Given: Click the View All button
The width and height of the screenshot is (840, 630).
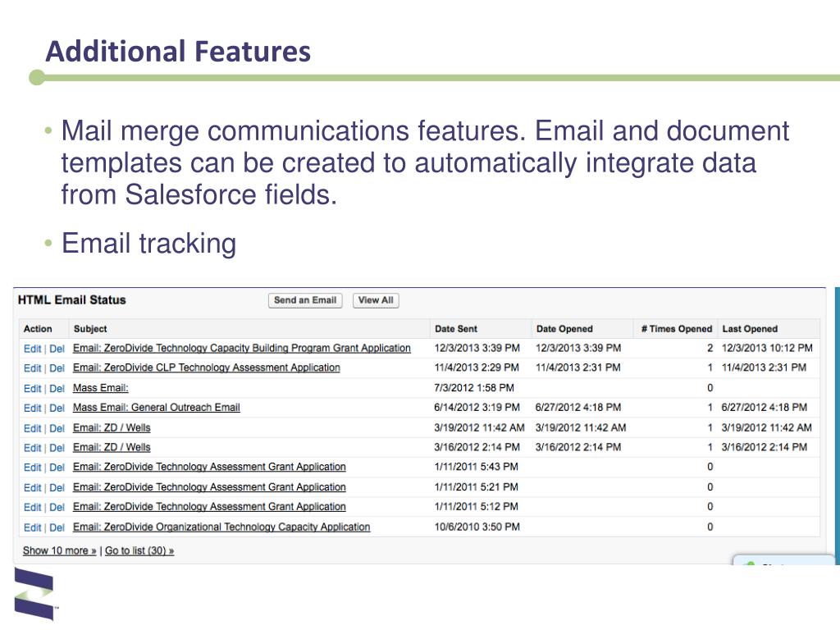Looking at the screenshot, I should 376,300.
